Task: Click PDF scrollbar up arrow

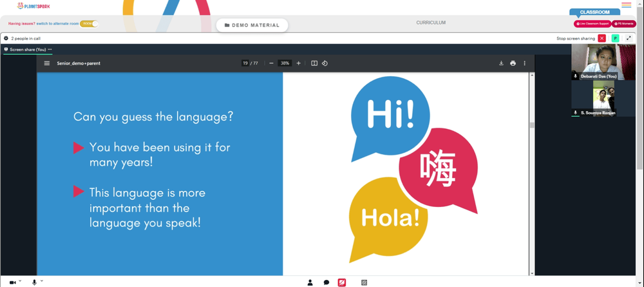Action: pyautogui.click(x=533, y=75)
